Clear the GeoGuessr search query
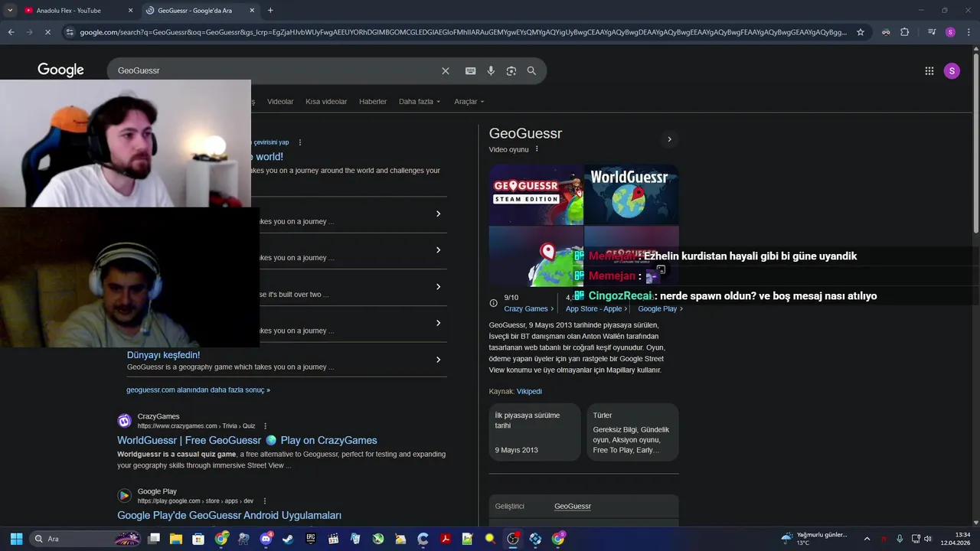 point(446,70)
